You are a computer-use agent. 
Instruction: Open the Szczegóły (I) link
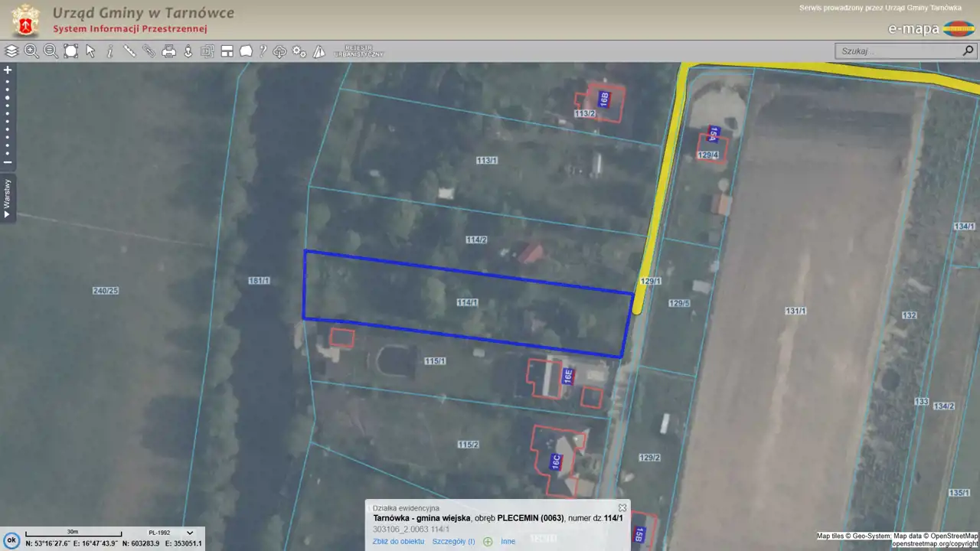pos(453,542)
